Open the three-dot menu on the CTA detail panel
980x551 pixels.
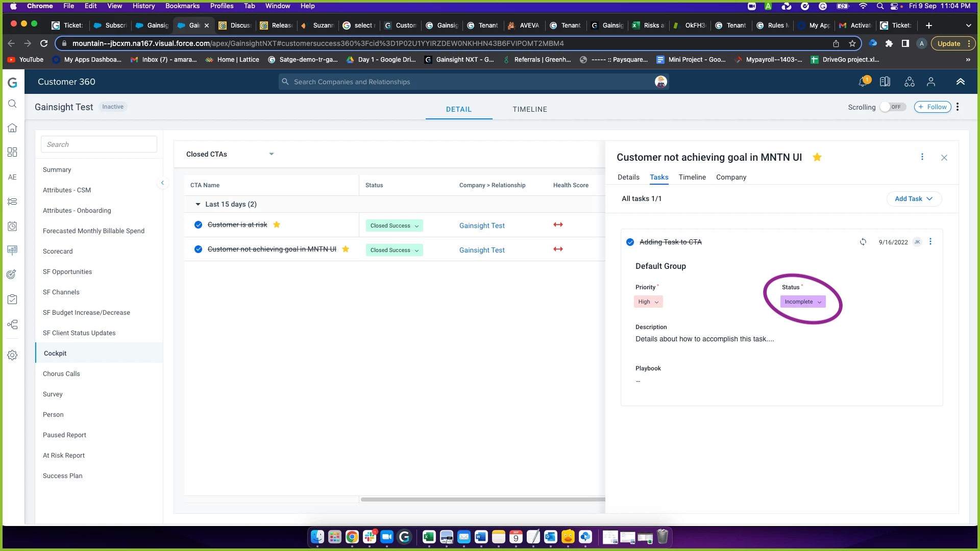point(922,157)
